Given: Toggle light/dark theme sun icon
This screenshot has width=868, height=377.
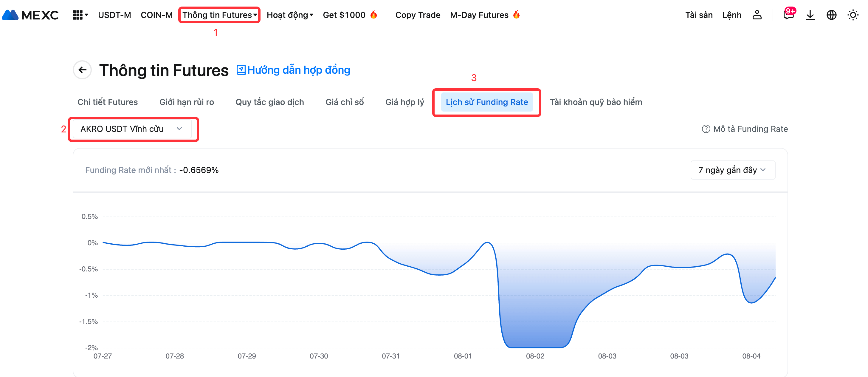Looking at the screenshot, I should (853, 15).
